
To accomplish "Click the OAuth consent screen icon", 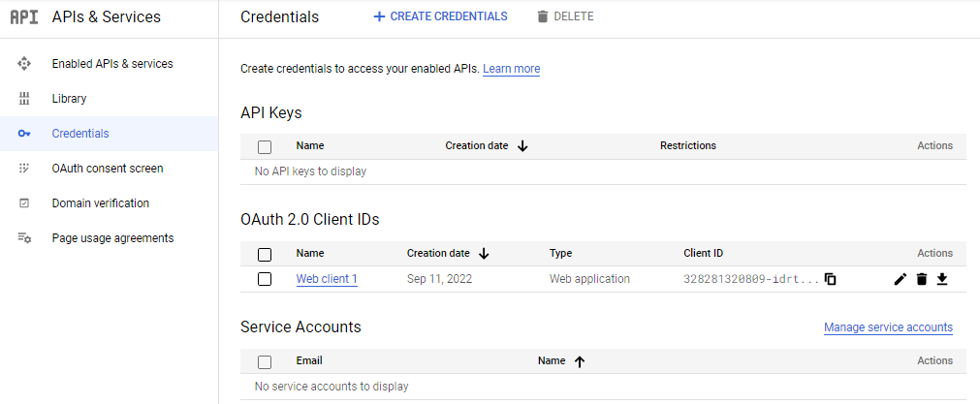I will pos(24,169).
